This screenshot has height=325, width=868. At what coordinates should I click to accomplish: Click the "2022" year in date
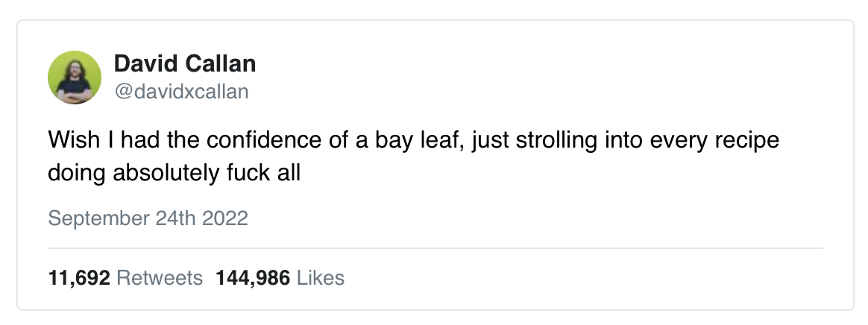[x=227, y=219]
